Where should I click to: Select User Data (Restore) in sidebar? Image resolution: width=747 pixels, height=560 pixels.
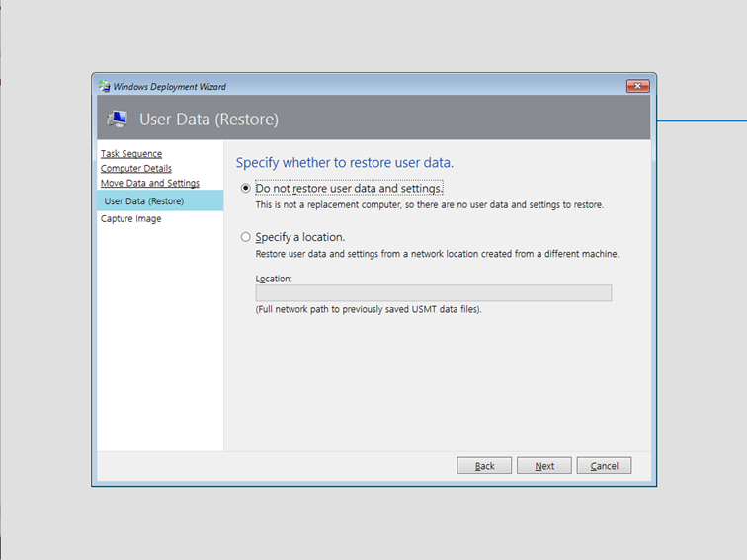[x=160, y=200]
